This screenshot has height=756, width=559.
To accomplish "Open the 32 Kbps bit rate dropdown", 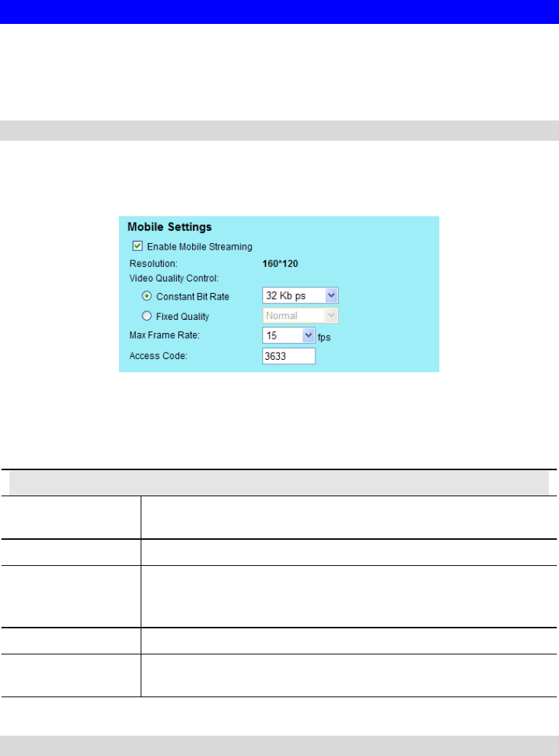I will (x=300, y=295).
